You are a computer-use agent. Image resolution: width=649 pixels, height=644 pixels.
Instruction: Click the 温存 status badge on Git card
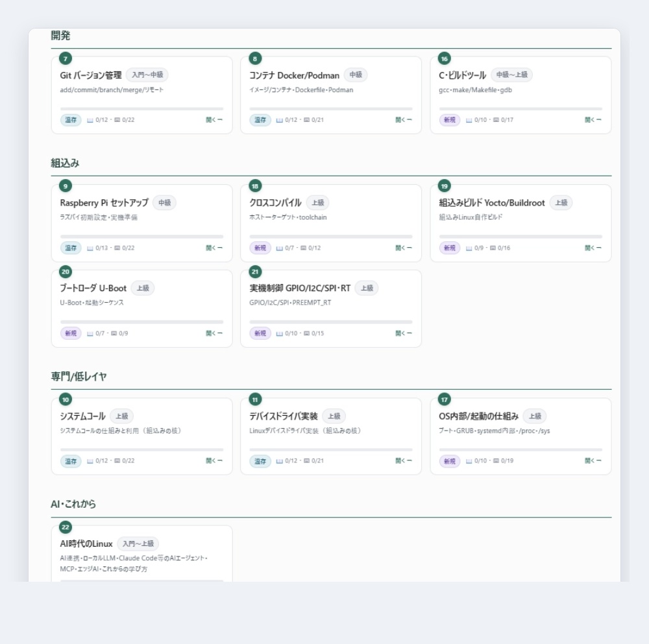point(71,120)
